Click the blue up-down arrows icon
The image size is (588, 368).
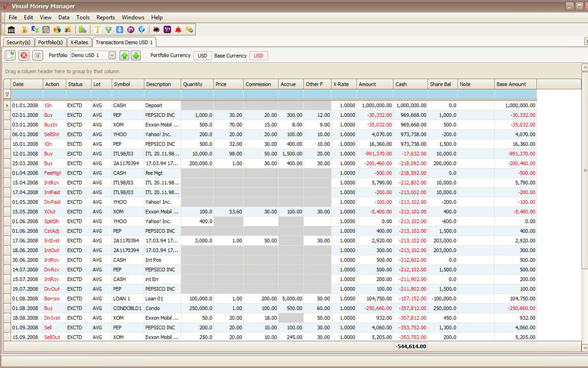[120, 29]
